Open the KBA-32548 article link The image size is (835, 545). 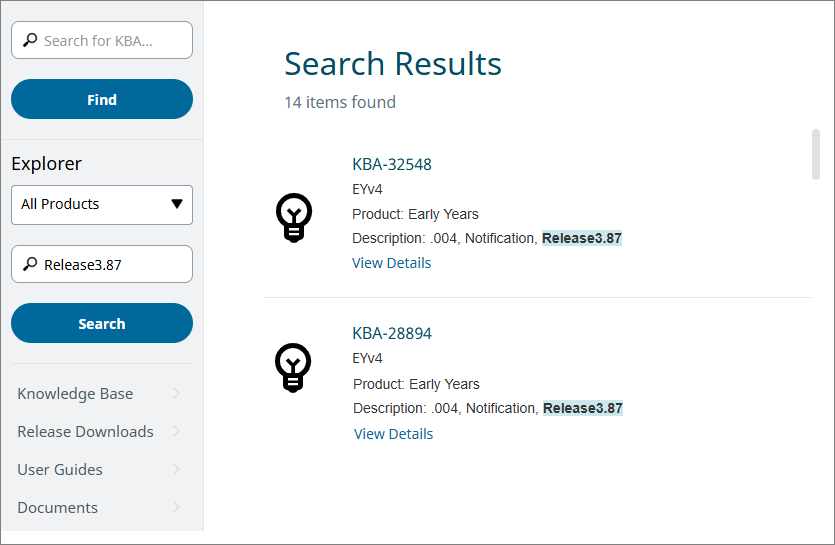point(392,164)
